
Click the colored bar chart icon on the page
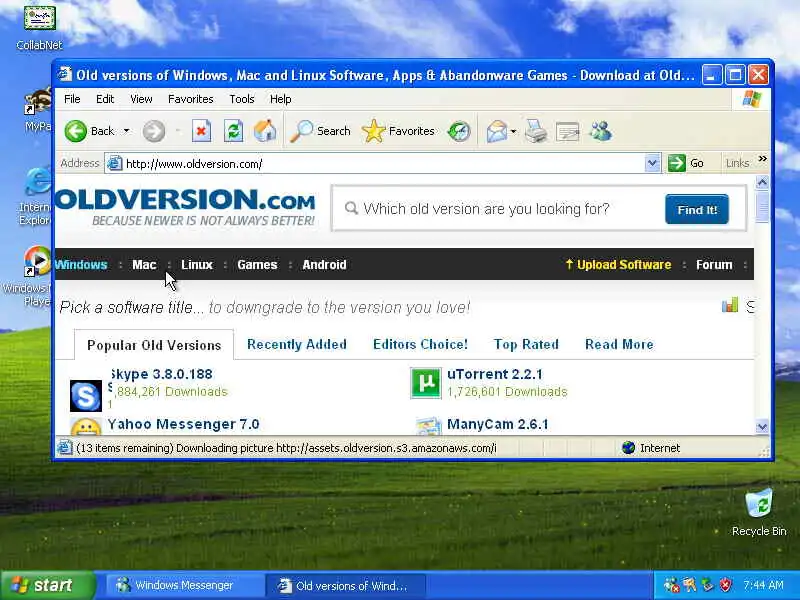[730, 305]
